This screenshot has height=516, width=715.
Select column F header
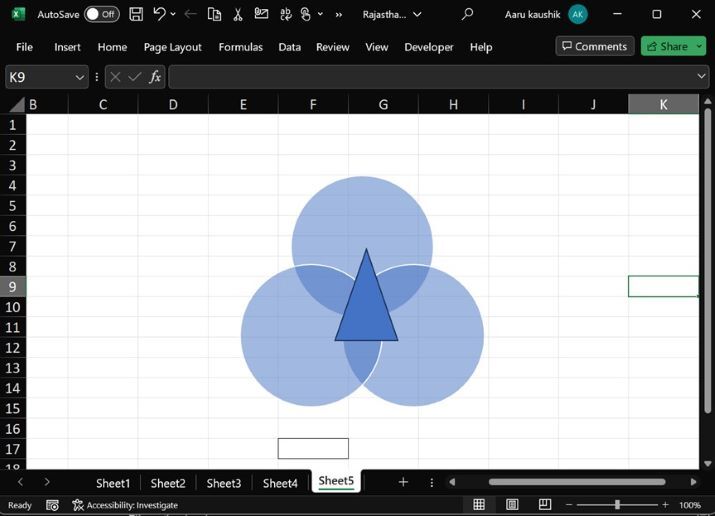coord(313,104)
